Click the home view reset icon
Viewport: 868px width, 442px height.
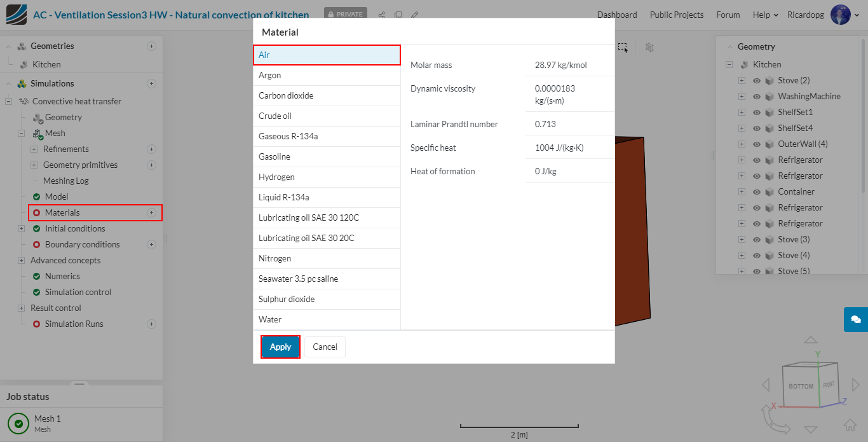coord(850,424)
